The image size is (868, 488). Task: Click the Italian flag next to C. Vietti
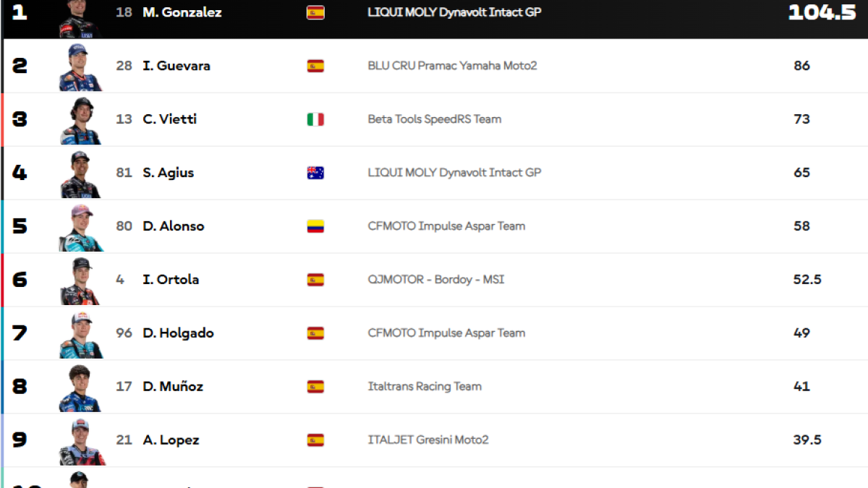coord(315,119)
